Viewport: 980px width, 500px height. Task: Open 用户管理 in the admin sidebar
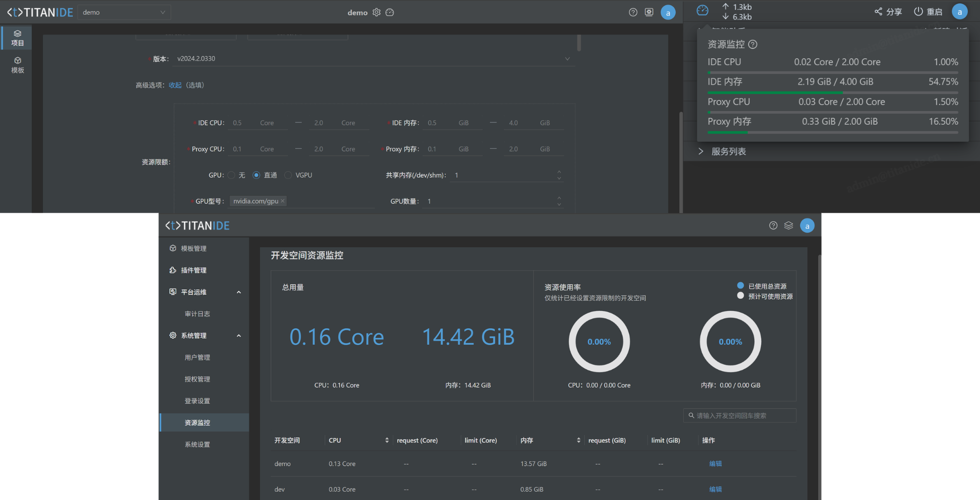click(197, 357)
